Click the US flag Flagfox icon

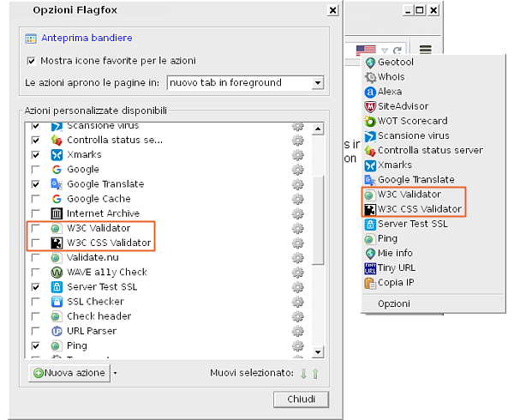(x=366, y=51)
